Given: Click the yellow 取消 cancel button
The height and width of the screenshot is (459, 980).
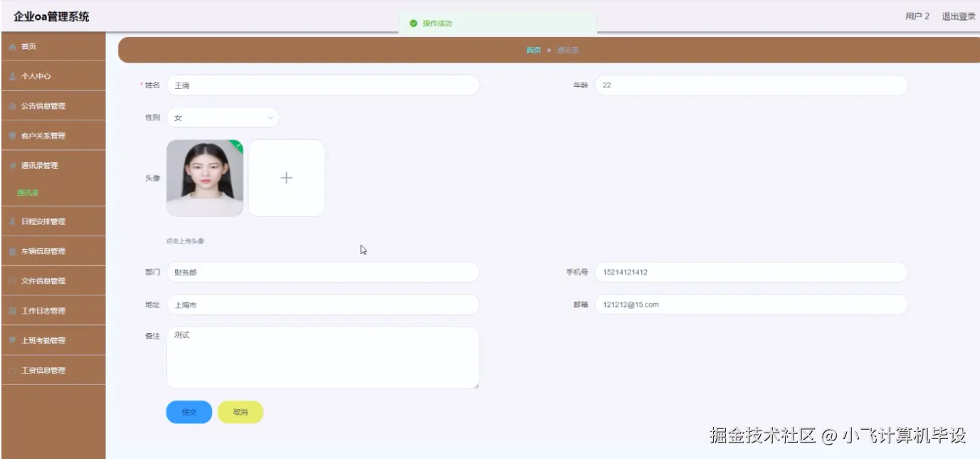Looking at the screenshot, I should tap(241, 412).
